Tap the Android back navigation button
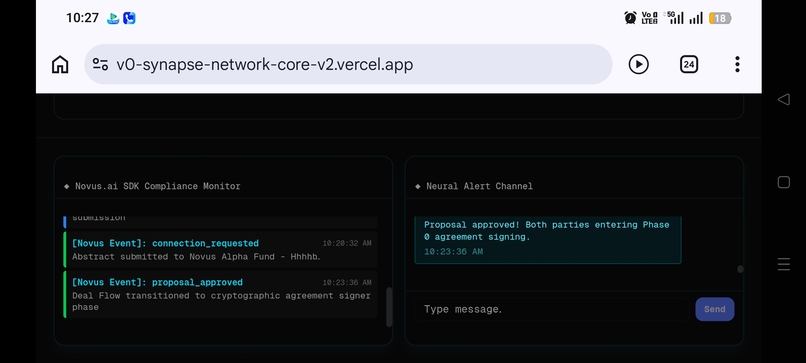This screenshot has height=363, width=806. tap(783, 99)
